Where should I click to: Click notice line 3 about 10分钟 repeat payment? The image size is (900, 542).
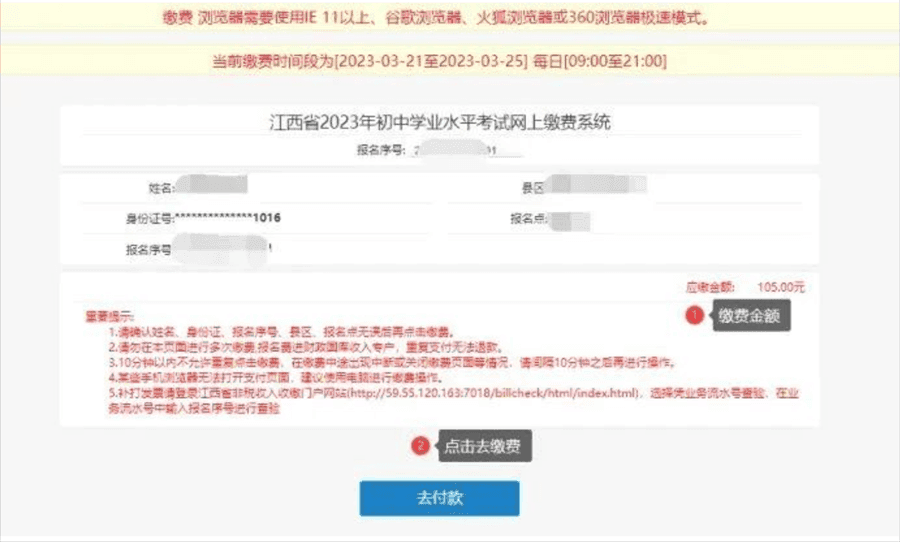tap(392, 363)
